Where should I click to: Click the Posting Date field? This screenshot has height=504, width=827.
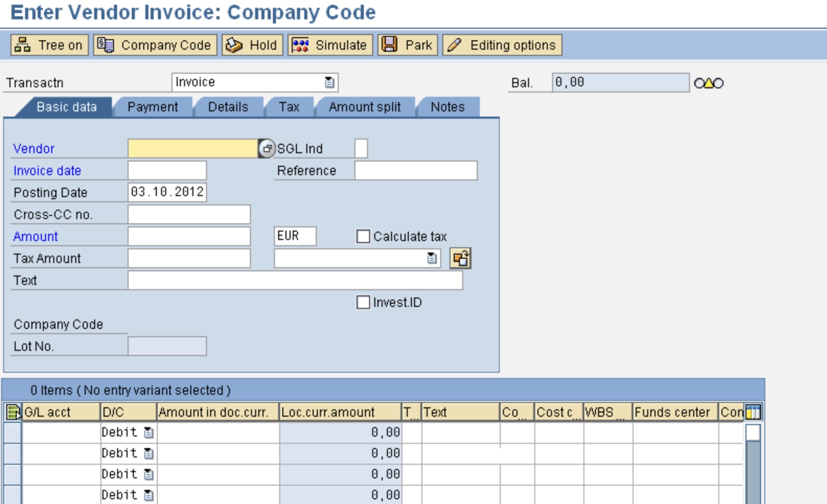click(x=167, y=192)
